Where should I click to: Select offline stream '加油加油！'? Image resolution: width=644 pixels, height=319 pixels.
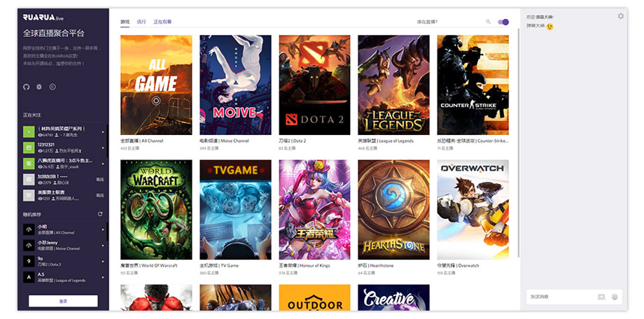point(63,179)
